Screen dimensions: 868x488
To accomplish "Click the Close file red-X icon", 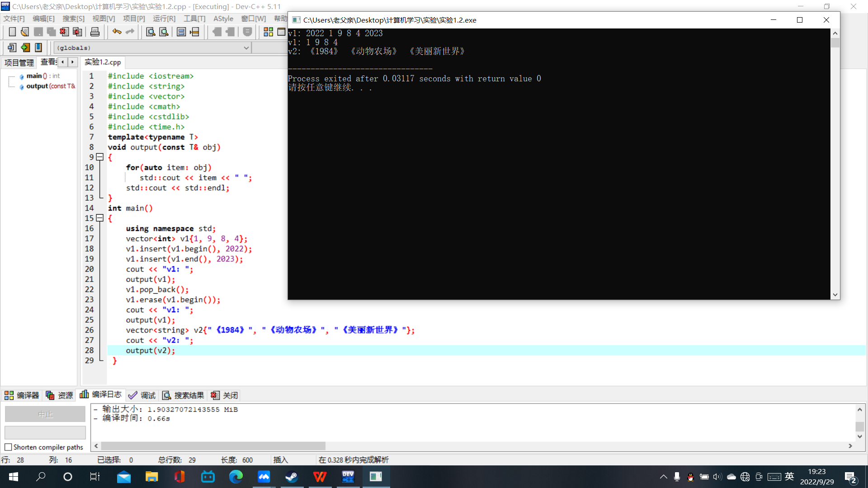I will [64, 32].
